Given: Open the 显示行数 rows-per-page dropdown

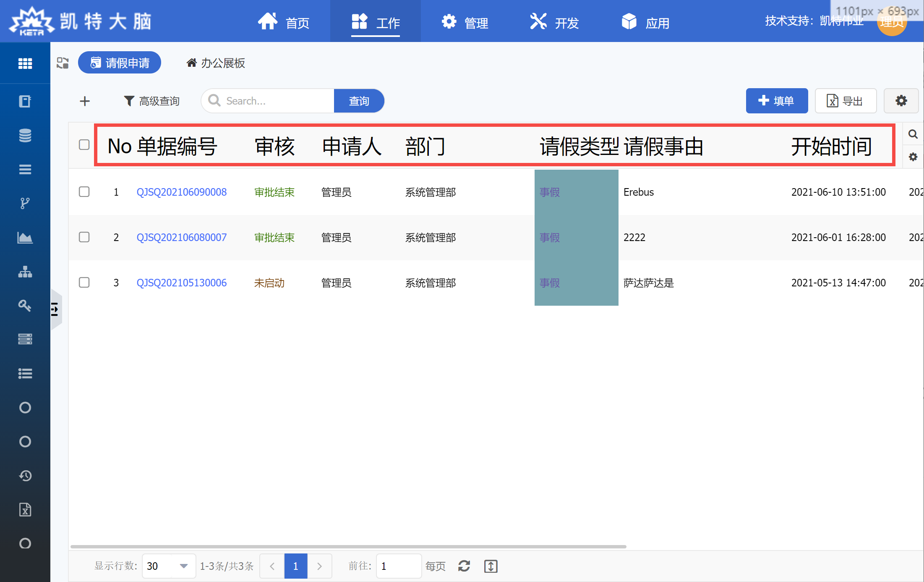Looking at the screenshot, I should [169, 566].
